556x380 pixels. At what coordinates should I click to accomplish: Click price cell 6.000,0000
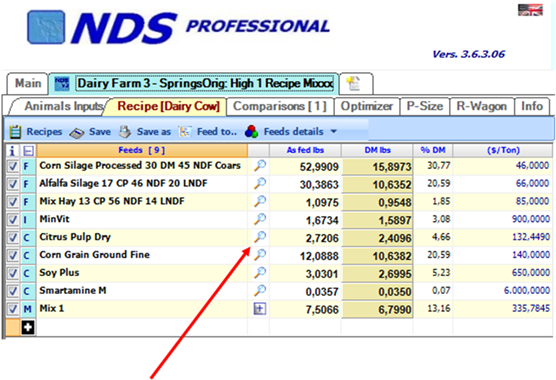click(527, 291)
